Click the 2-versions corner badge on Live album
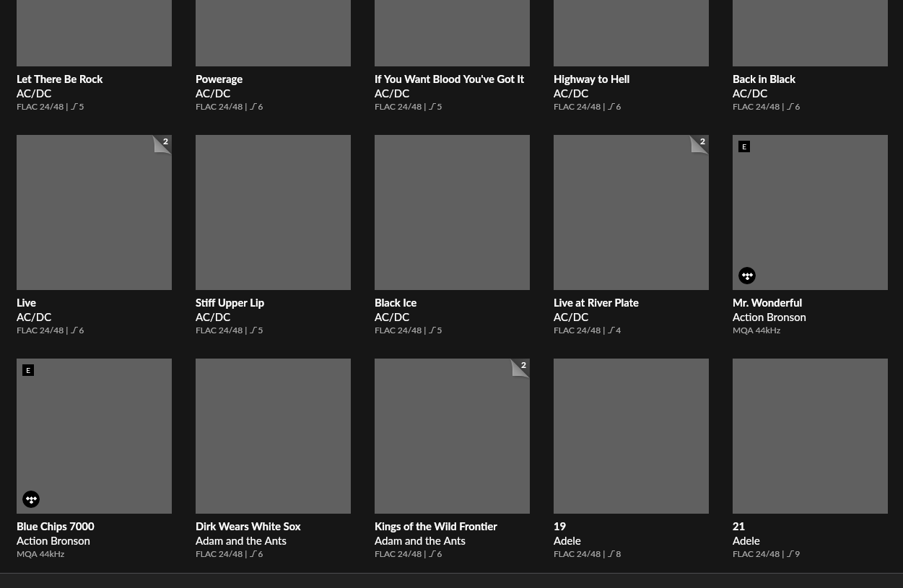This screenshot has width=903, height=588. click(162, 144)
